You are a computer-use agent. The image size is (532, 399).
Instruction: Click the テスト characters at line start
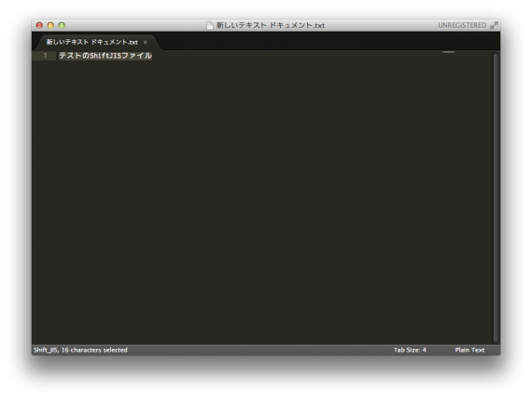pos(71,56)
